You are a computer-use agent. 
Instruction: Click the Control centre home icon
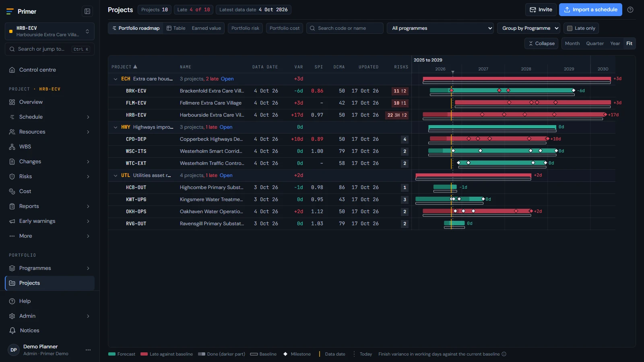point(12,70)
